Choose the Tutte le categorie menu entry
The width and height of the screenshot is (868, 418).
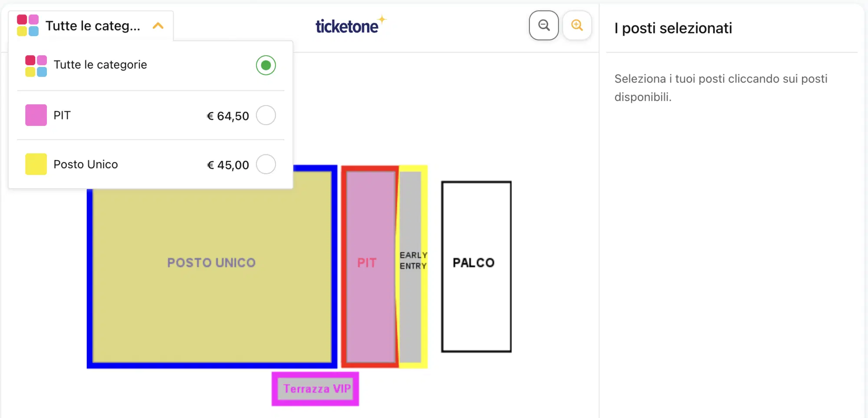point(100,65)
